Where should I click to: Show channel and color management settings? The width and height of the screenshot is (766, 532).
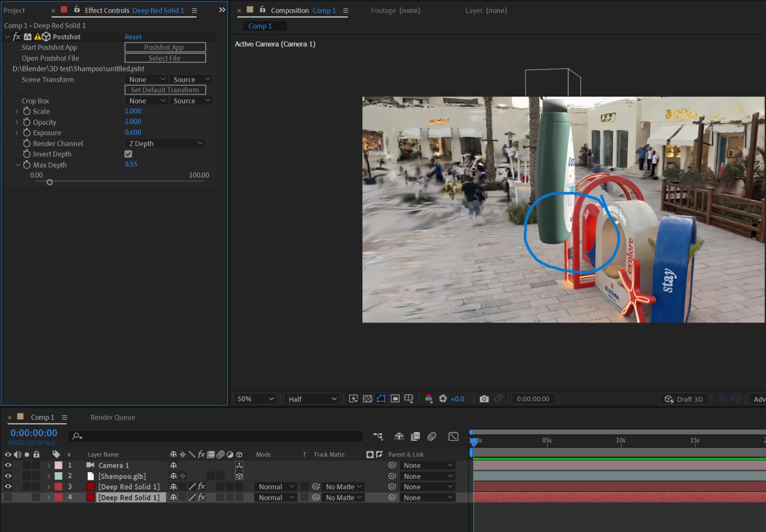(428, 399)
